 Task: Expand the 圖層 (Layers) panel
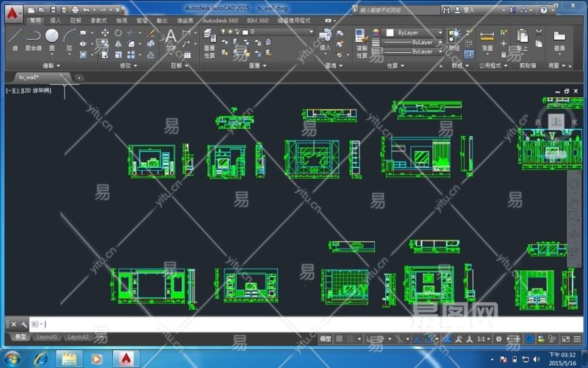[x=258, y=66]
